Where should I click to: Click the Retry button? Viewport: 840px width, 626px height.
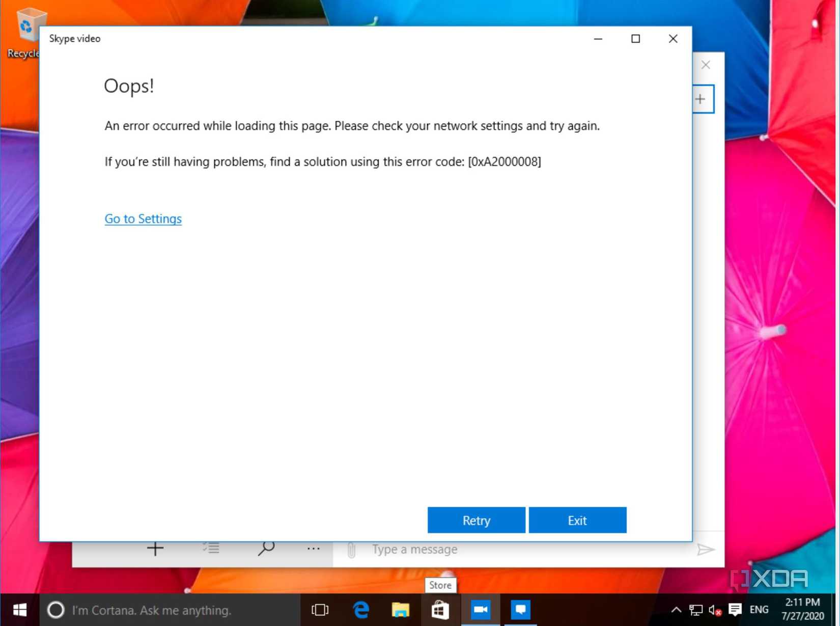coord(476,520)
